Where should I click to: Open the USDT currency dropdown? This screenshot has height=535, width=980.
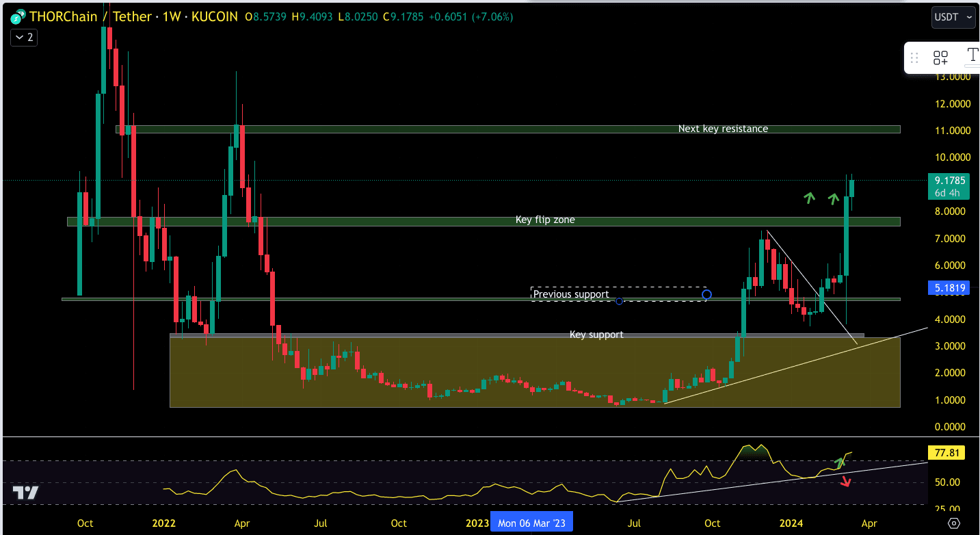953,17
